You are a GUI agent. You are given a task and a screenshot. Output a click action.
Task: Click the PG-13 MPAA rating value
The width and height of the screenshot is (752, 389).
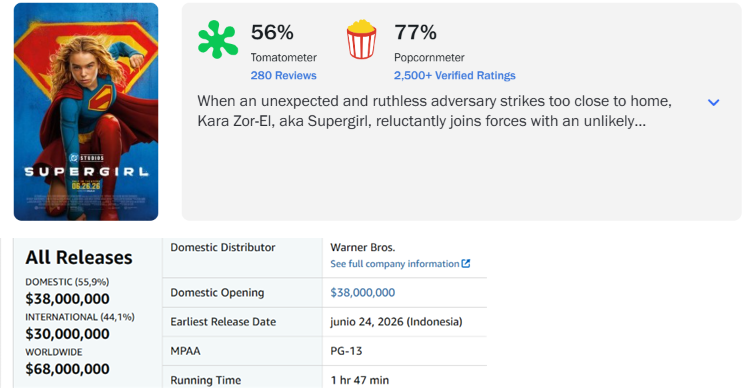click(x=346, y=351)
